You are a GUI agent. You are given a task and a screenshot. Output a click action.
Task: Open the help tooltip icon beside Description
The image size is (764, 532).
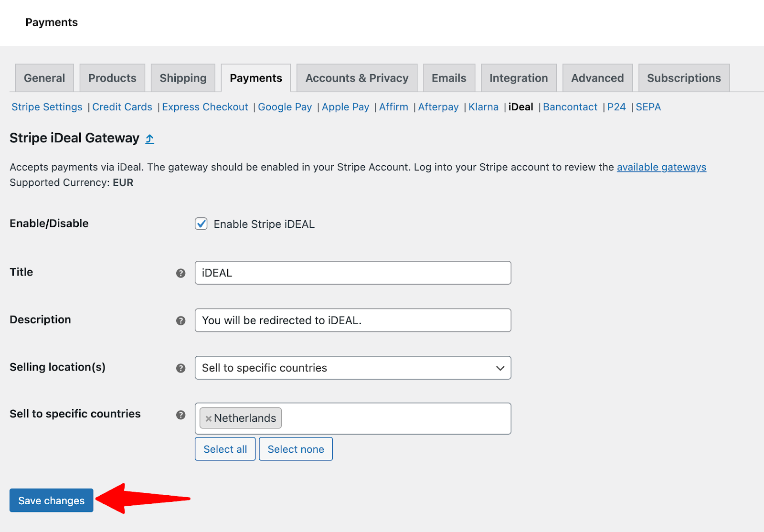(x=180, y=320)
